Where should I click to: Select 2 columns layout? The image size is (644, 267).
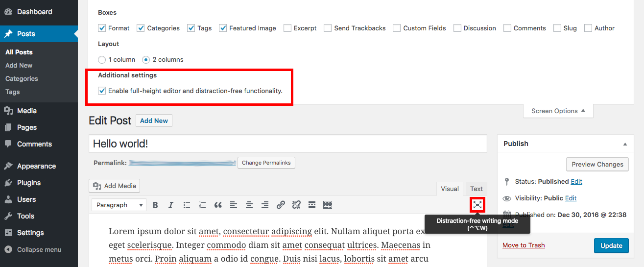[146, 59]
